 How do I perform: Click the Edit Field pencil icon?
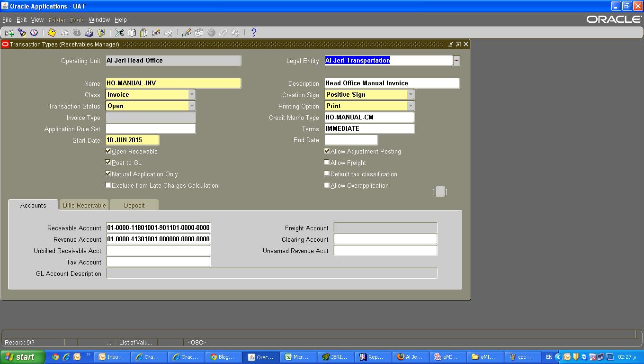186,33
